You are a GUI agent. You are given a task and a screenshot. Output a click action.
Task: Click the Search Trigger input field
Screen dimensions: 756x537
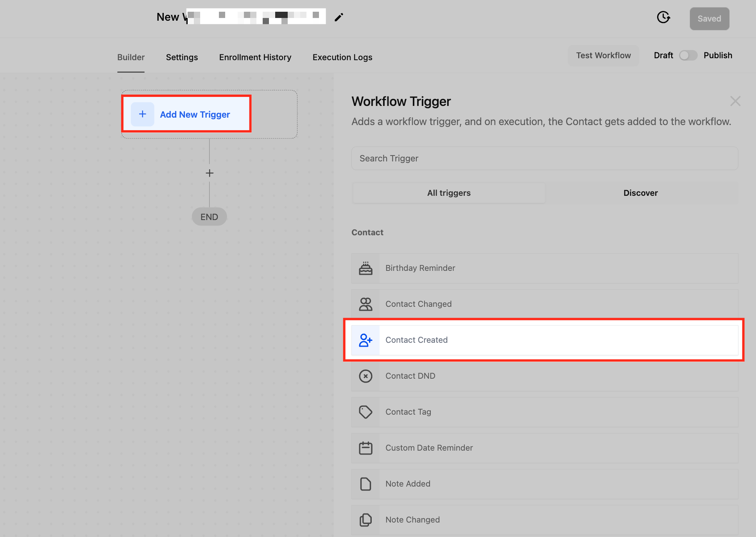545,158
